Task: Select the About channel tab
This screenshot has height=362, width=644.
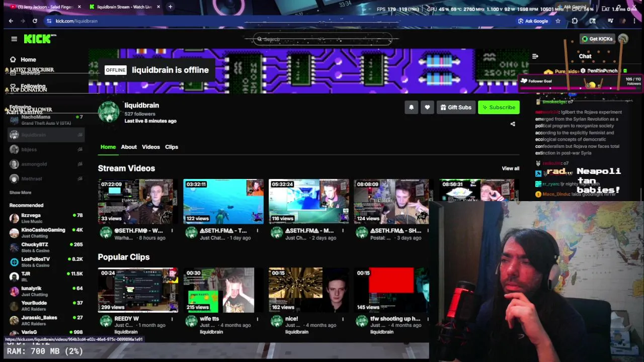Action: pos(129,147)
